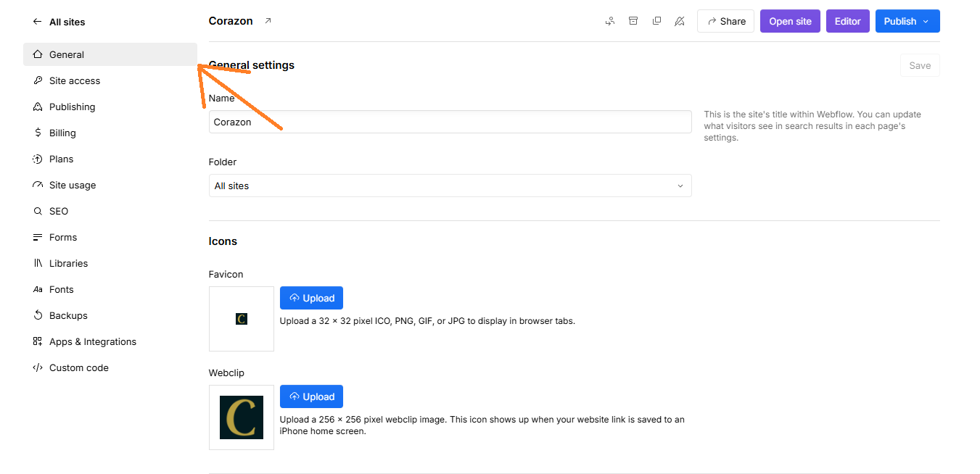Open the Fonts settings section

pos(61,289)
